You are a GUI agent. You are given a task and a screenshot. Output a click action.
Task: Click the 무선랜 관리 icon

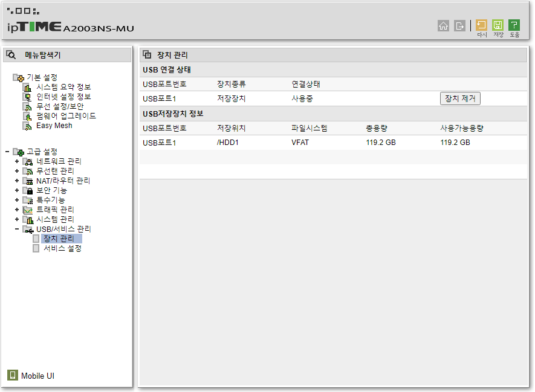click(28, 171)
